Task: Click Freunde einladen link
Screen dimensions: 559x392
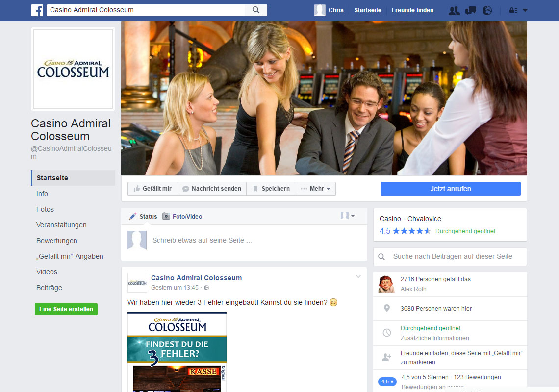Action: tap(461, 357)
